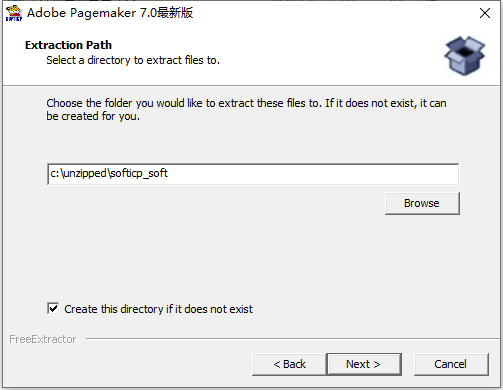The image size is (503, 390).
Task: Click the Adobe Pagemaker 7.0 window title
Action: point(110,13)
